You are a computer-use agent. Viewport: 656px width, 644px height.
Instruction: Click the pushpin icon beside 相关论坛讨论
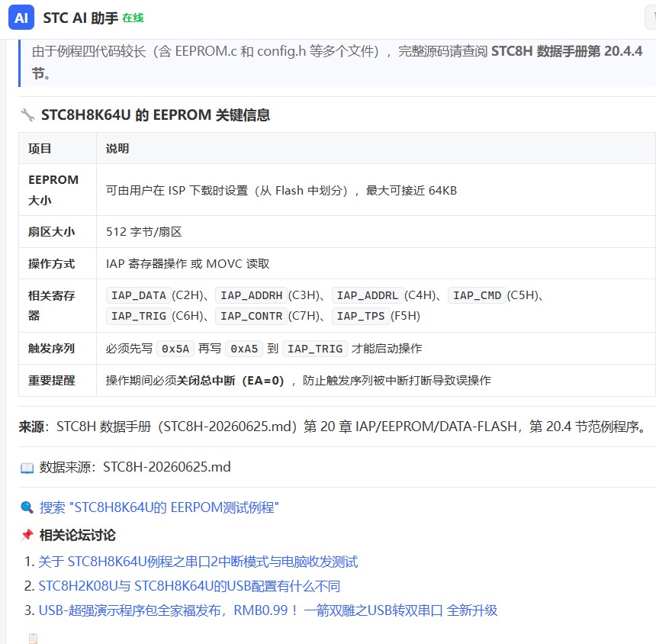coord(27,535)
